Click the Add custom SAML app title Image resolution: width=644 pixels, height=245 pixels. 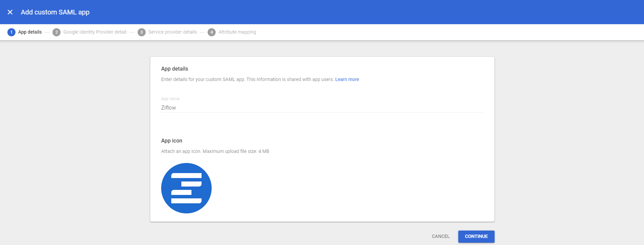(x=55, y=12)
